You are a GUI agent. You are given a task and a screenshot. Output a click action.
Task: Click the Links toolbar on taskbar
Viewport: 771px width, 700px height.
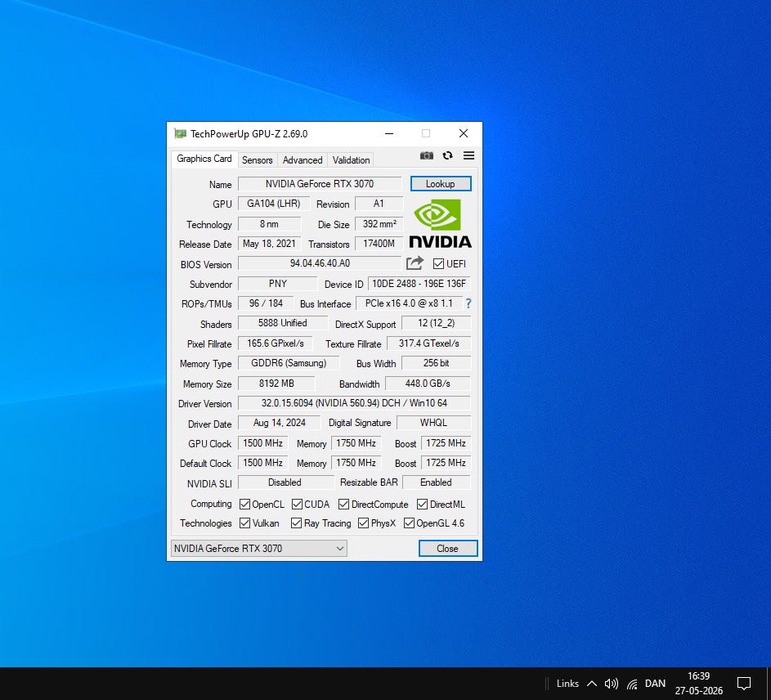coord(567,684)
